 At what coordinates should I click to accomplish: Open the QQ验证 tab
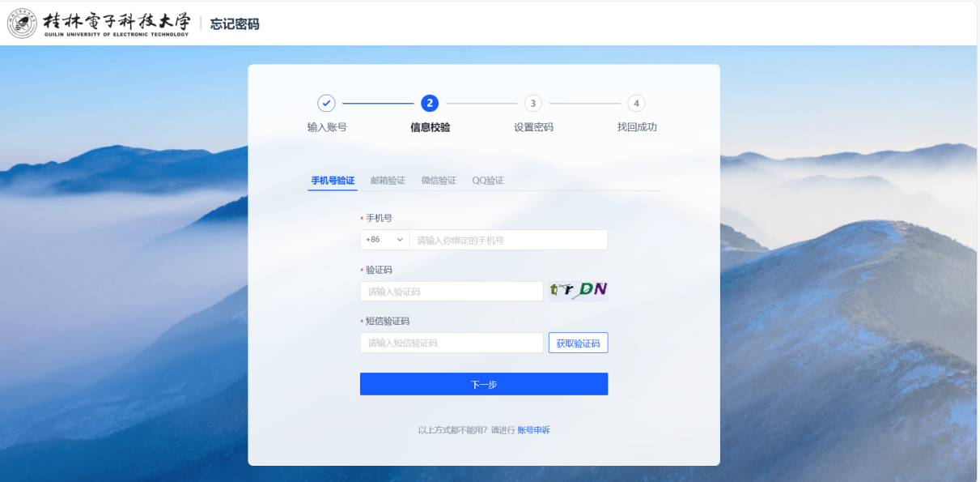click(488, 181)
